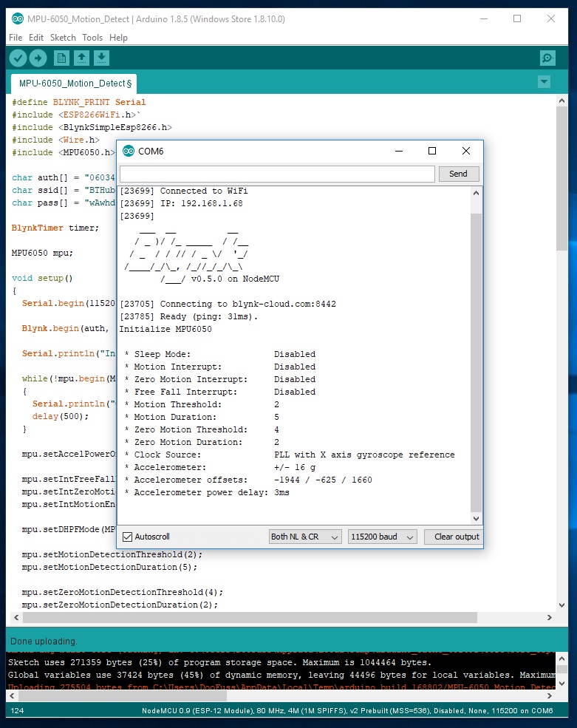Click the line number 124 in status bar
577x728 pixels.
click(x=17, y=710)
